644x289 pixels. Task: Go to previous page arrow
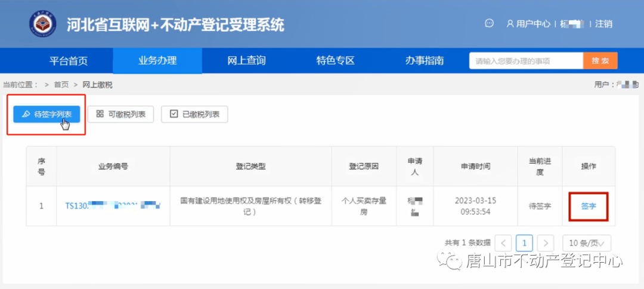(x=503, y=243)
